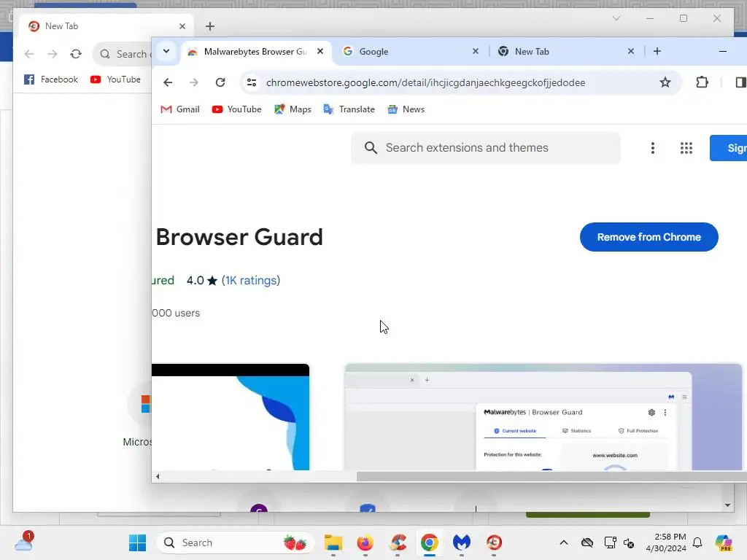This screenshot has width=747, height=560.
Task: Click the horizontal scrollbar thumb in Chrome
Action: coord(551,476)
